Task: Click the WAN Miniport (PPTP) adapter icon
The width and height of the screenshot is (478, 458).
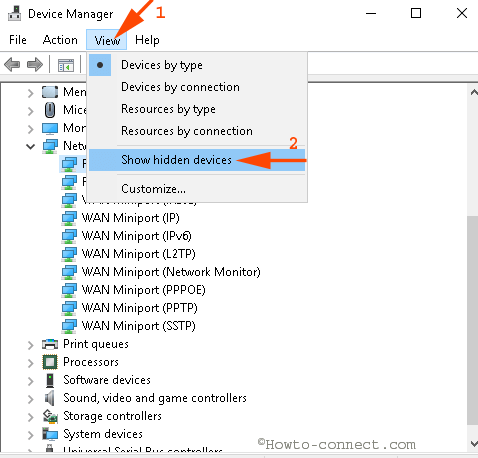Action: tap(69, 309)
